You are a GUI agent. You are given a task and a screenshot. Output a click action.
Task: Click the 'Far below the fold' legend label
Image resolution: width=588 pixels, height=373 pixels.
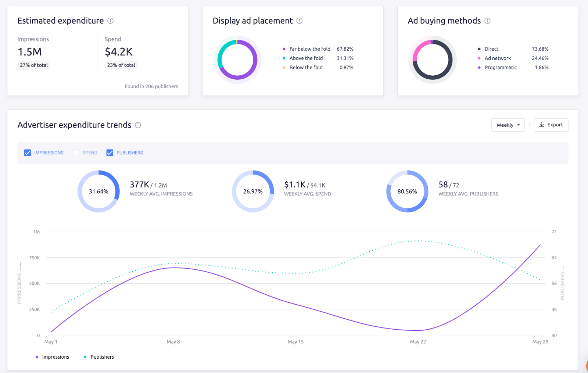click(x=310, y=49)
